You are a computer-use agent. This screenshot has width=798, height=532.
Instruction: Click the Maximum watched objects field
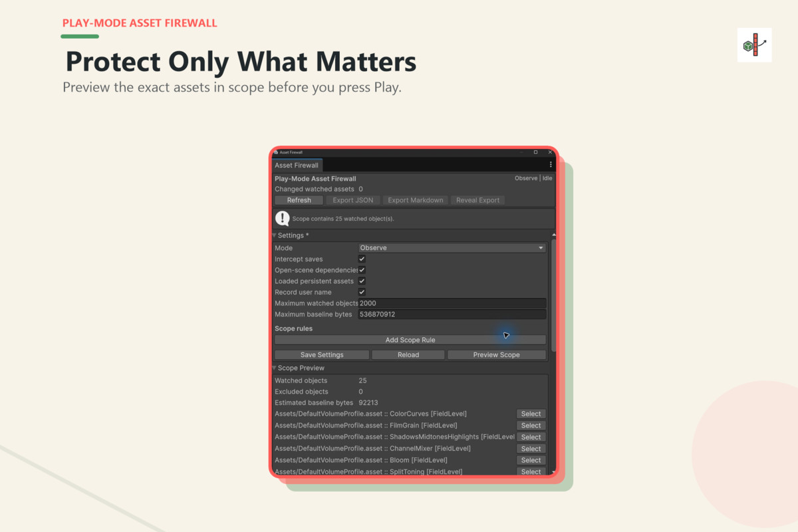pyautogui.click(x=452, y=303)
